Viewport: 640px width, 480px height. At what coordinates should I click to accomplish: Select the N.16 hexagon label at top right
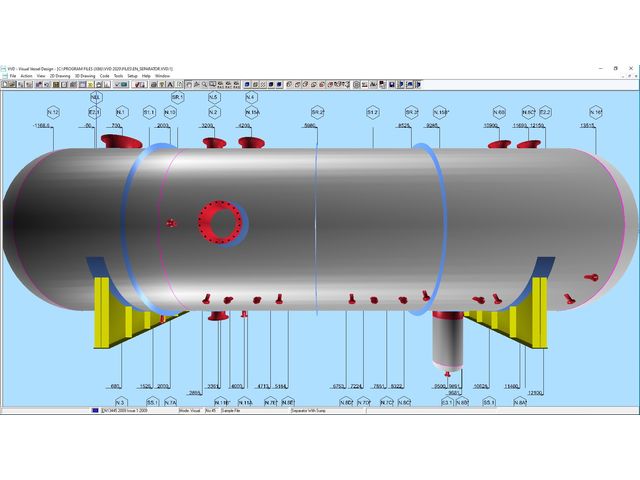click(x=596, y=112)
